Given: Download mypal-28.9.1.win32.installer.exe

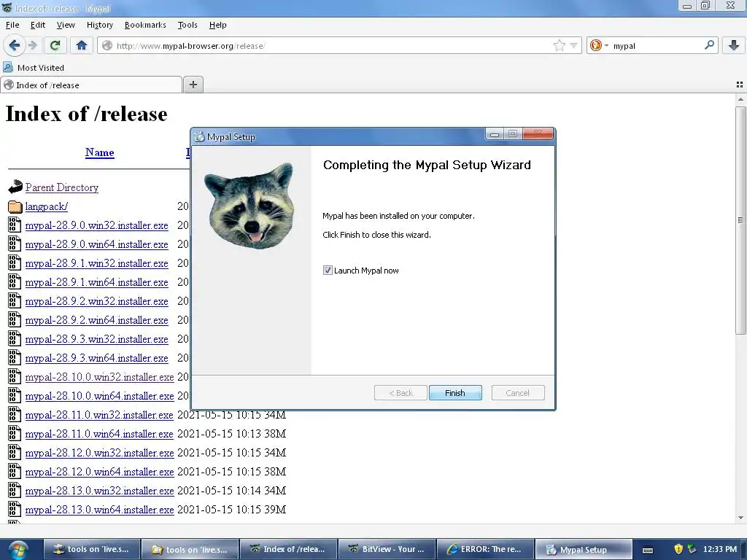Looking at the screenshot, I should tap(97, 263).
